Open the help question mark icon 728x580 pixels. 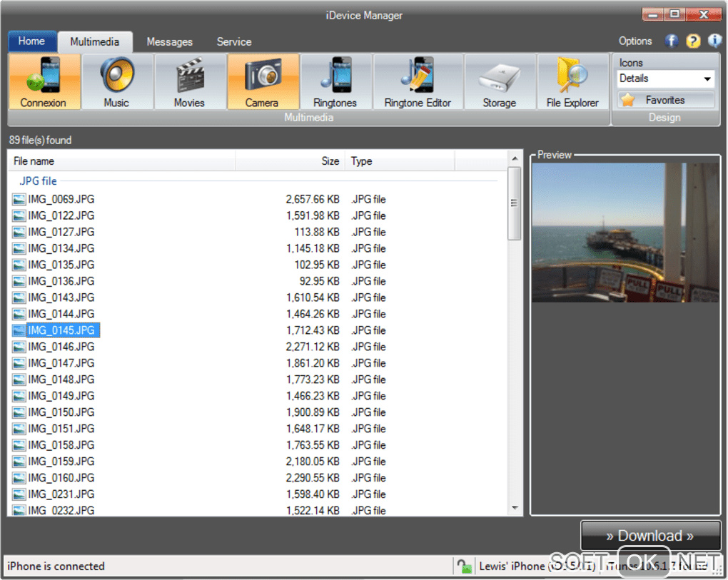(693, 41)
